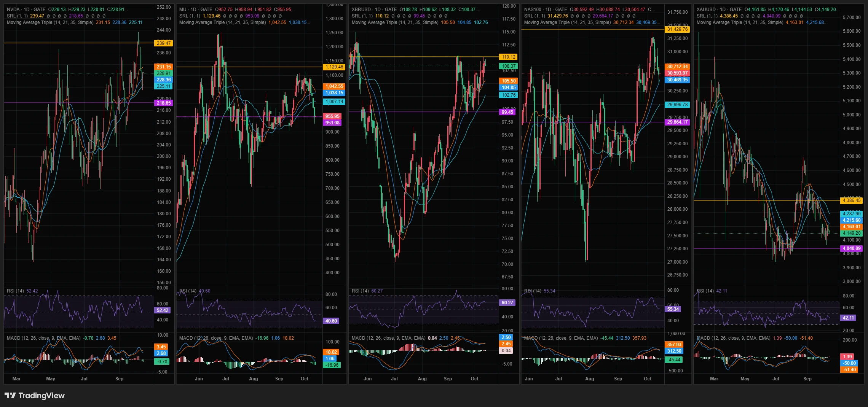Click the 239.47 resistance price label on NVDA
This screenshot has width=868, height=407.
point(164,43)
